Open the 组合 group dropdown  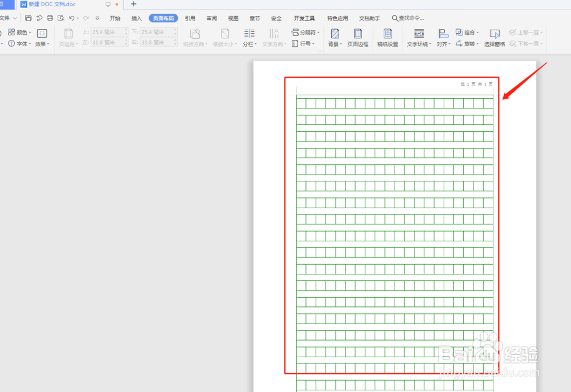[467, 33]
